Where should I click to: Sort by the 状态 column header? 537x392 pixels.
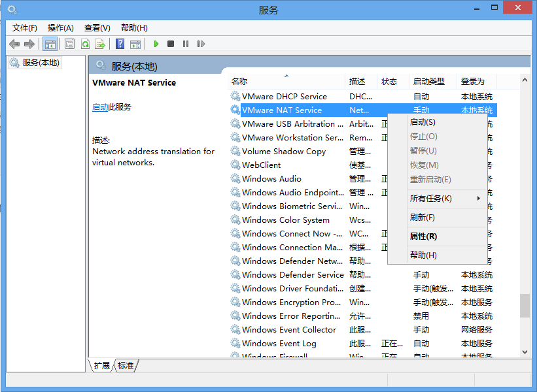(x=393, y=82)
